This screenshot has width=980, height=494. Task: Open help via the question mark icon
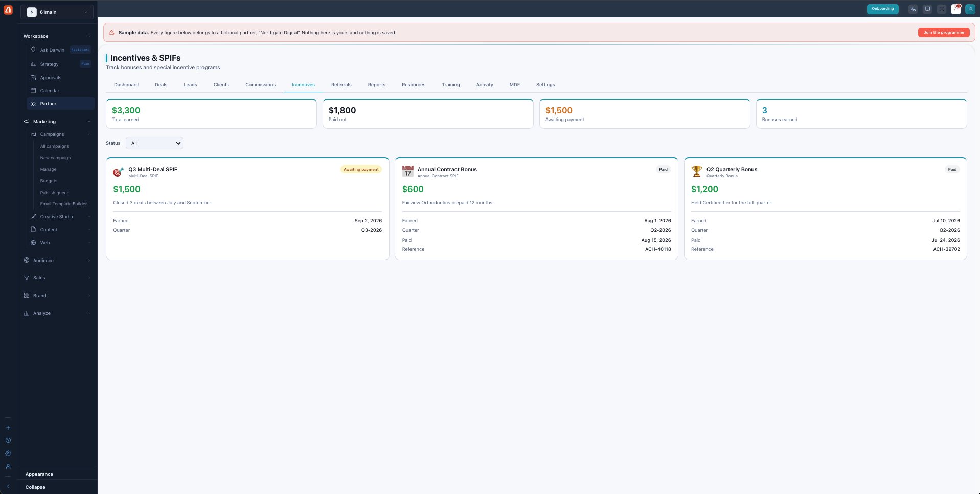point(8,440)
